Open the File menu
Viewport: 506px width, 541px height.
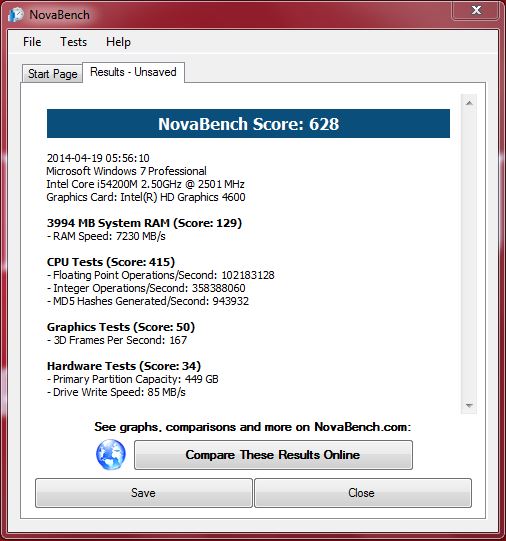point(32,42)
